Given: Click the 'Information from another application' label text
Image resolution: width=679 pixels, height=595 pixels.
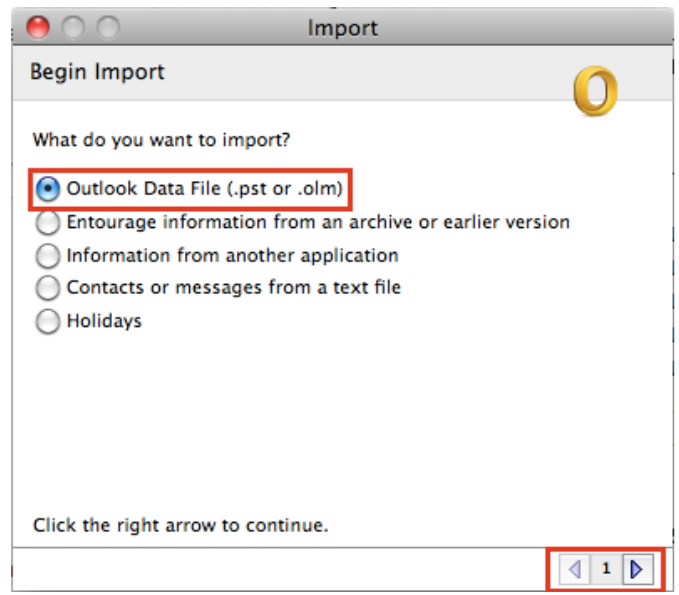Looking at the screenshot, I should tap(232, 255).
